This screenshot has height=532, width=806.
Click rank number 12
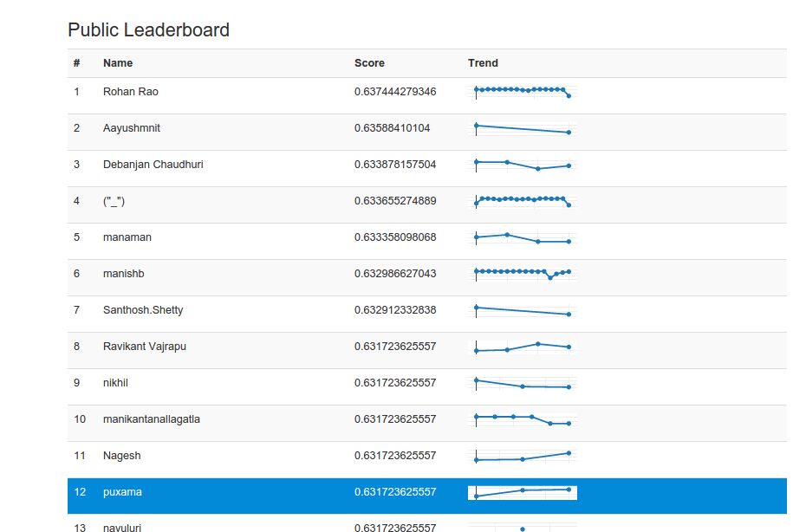click(x=80, y=492)
